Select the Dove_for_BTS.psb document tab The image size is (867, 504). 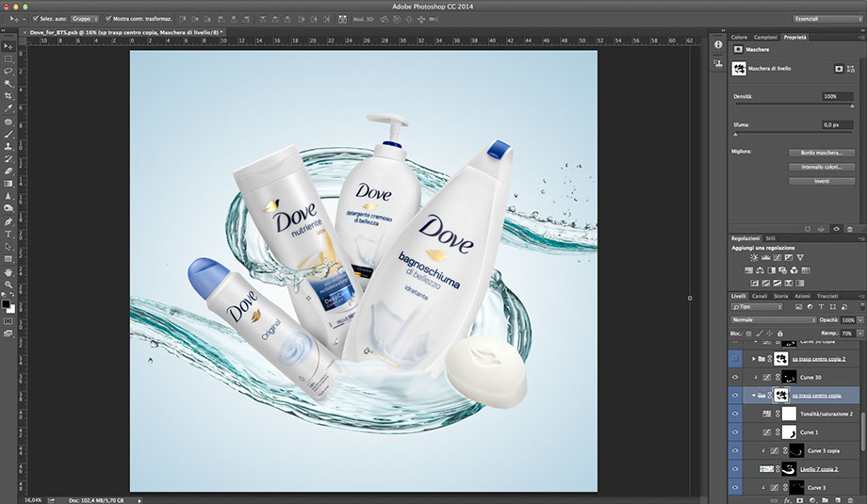click(x=126, y=33)
